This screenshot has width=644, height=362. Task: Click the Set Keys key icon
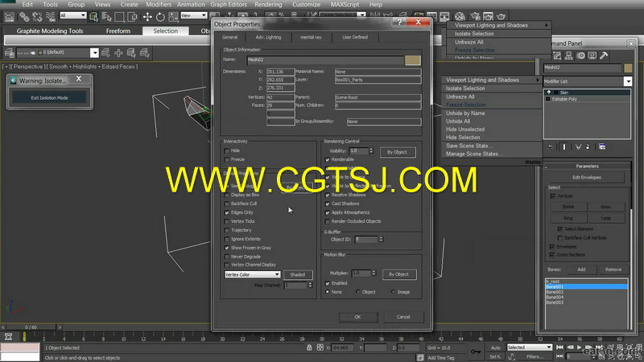click(476, 352)
